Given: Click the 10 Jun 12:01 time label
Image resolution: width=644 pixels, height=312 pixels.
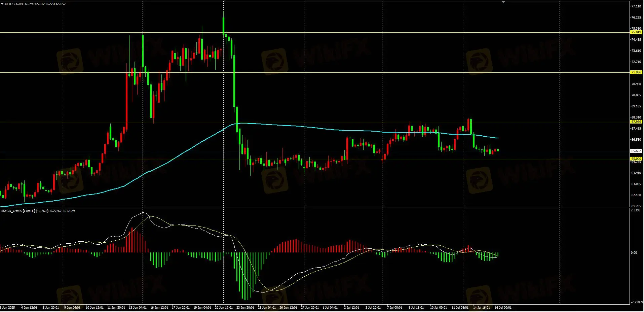Looking at the screenshot, I should coord(94,308).
